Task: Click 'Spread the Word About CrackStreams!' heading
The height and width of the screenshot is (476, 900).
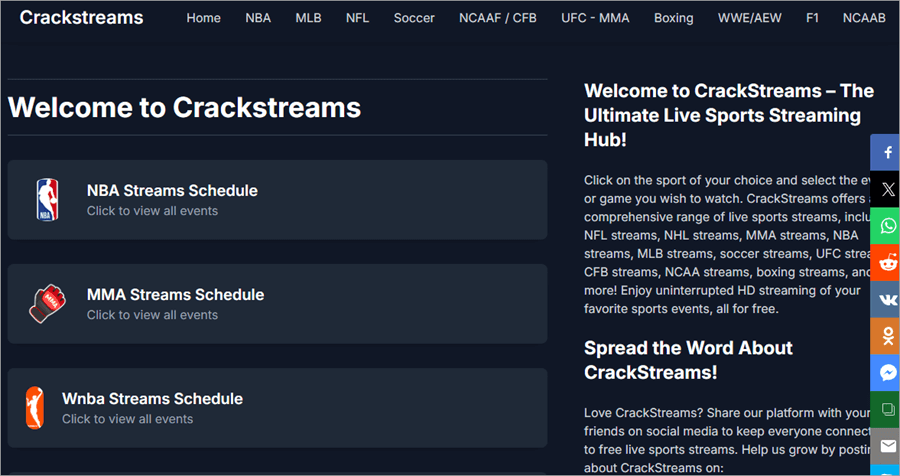Action: click(688, 360)
